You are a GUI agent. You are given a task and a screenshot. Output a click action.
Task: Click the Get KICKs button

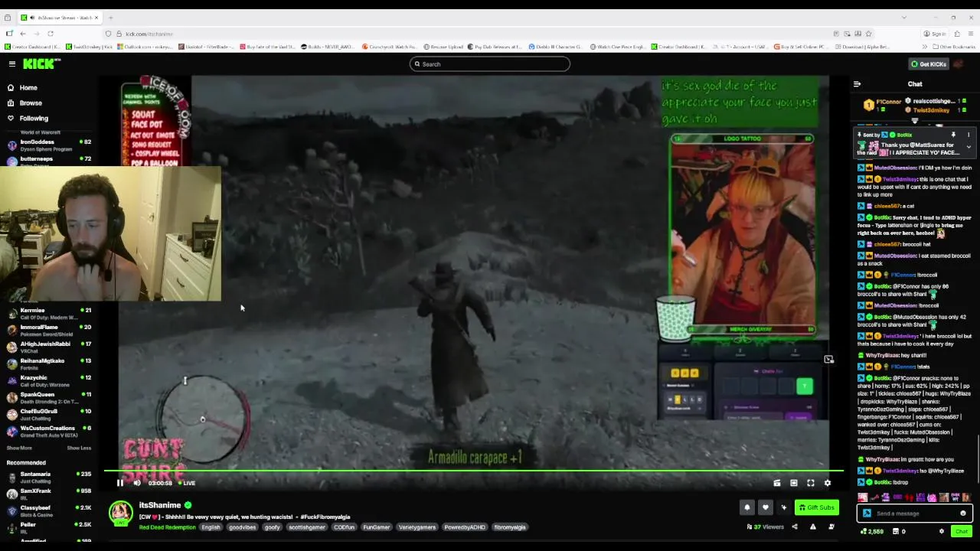tap(928, 64)
